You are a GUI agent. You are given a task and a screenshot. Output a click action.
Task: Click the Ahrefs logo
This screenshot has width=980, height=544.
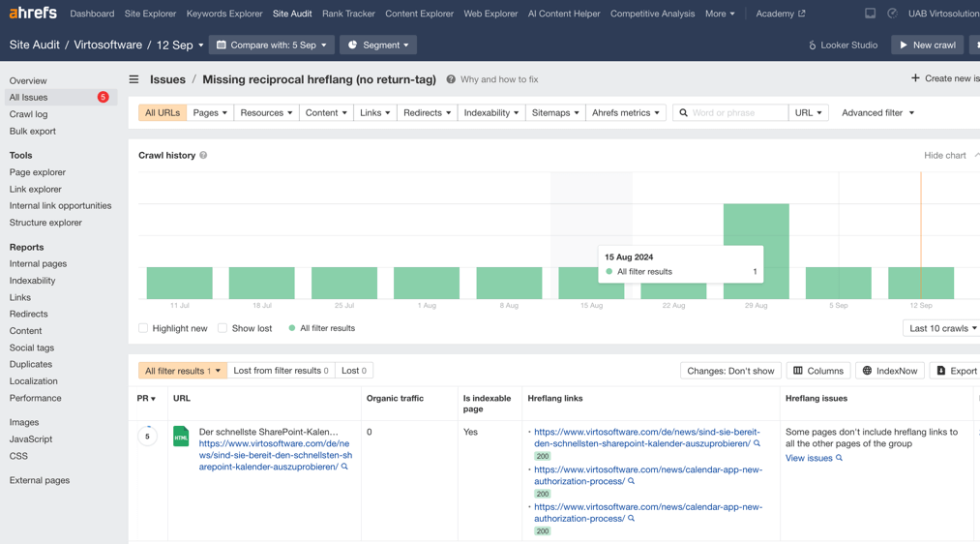coord(33,13)
